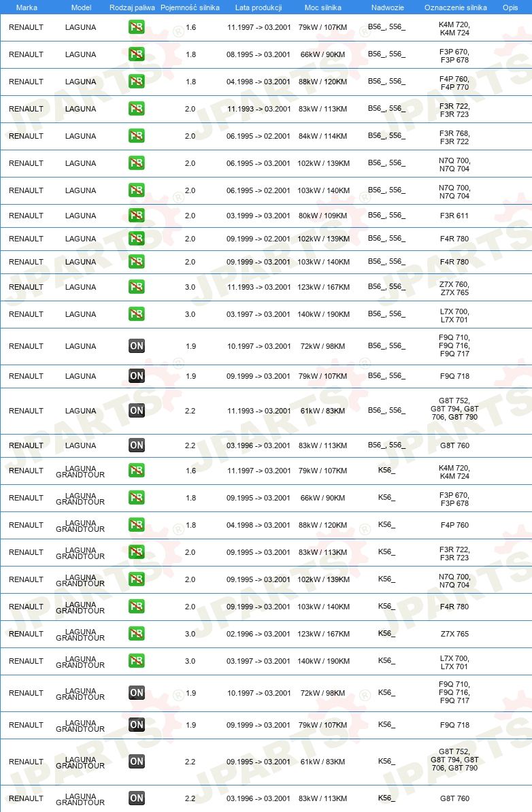
Task: Click the Pojemność silnika column header
Action: 190,7
